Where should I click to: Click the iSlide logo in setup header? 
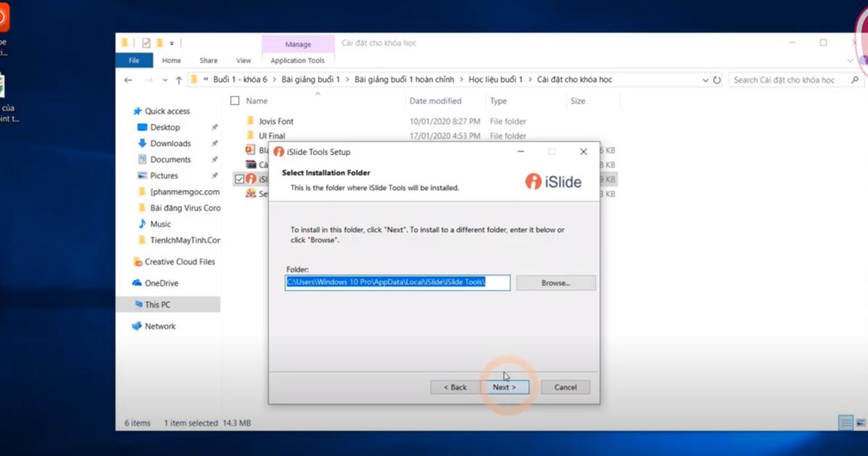[x=553, y=181]
